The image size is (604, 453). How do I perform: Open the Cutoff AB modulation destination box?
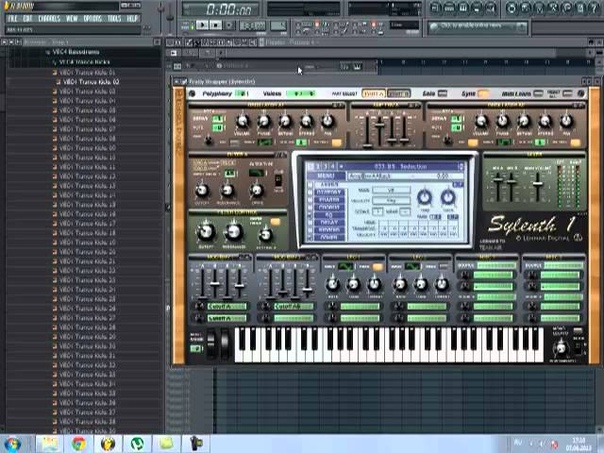[x=294, y=307]
